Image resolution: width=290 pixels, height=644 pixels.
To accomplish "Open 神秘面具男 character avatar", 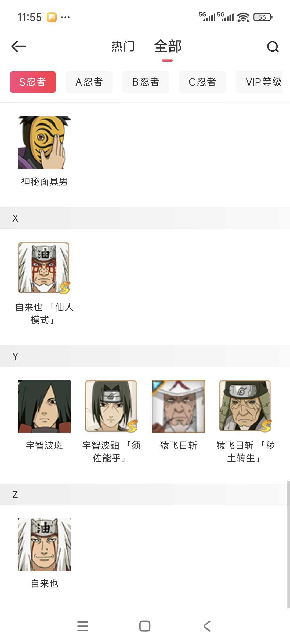I will [x=44, y=143].
